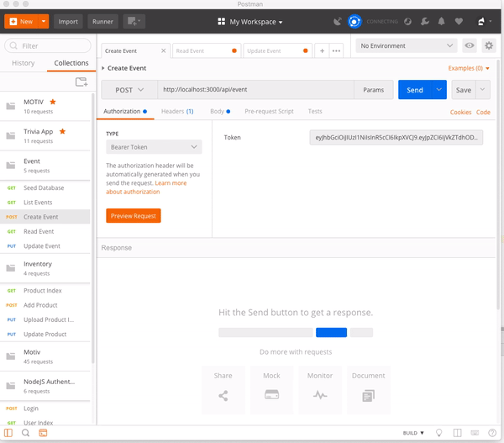Viewport: 504px width, 443px height.
Task: Switch to the Collections tab
Action: tap(71, 63)
